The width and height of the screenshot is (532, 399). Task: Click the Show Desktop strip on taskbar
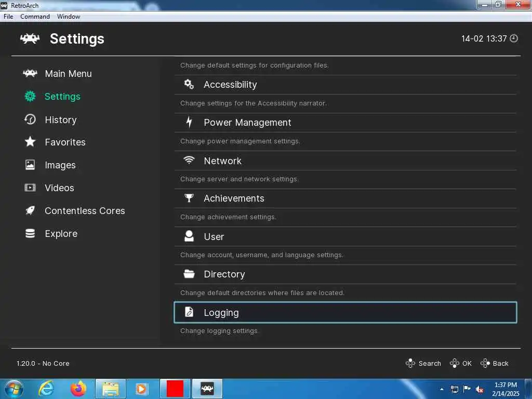pyautogui.click(x=528, y=389)
